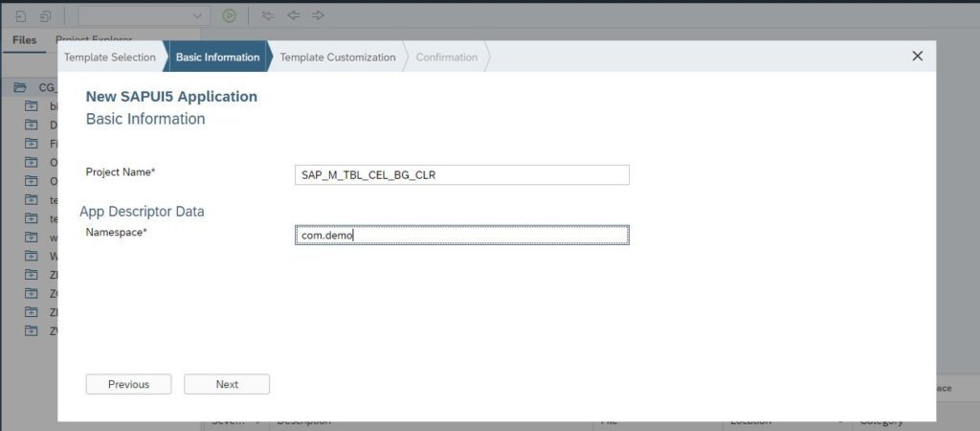
Task: Select the Confirmation wizard step
Action: [447, 57]
